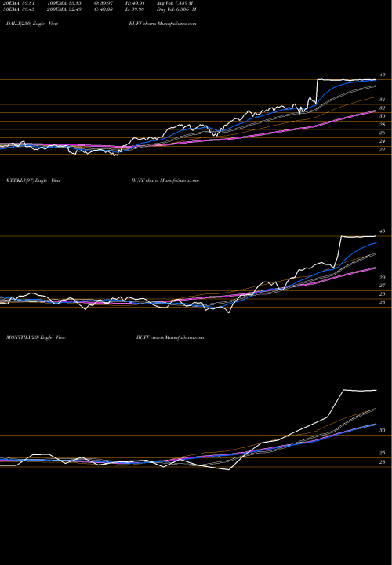392x565 pixels.
Task: Click the Day Vol reading
Action: click(x=176, y=9)
